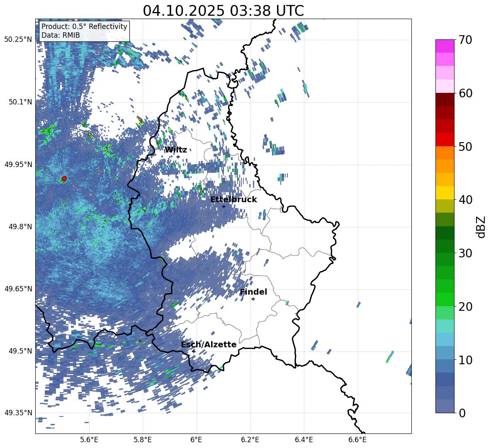Click the Ettelbruck city label
Screen dimensions: 491x448
(233, 200)
